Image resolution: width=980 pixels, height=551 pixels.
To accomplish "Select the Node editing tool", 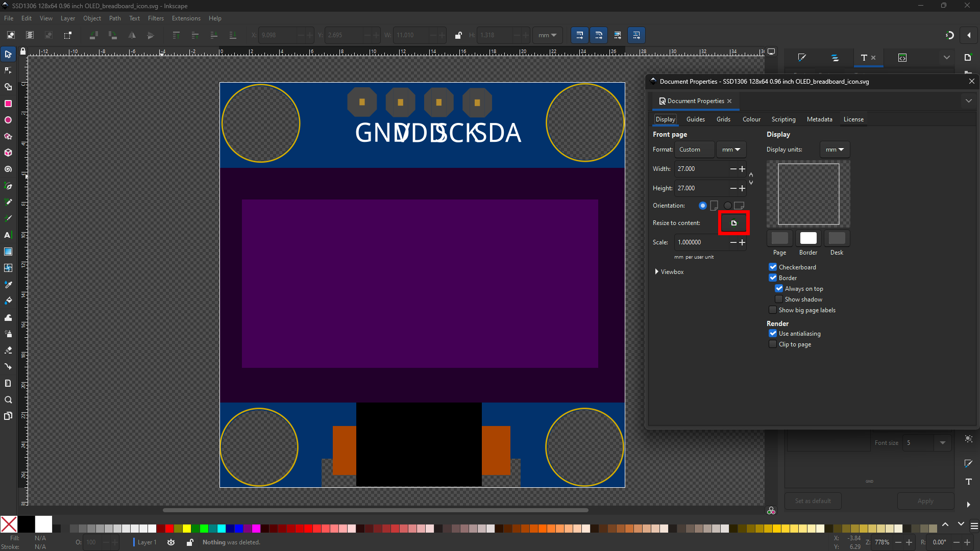I will click(x=8, y=70).
